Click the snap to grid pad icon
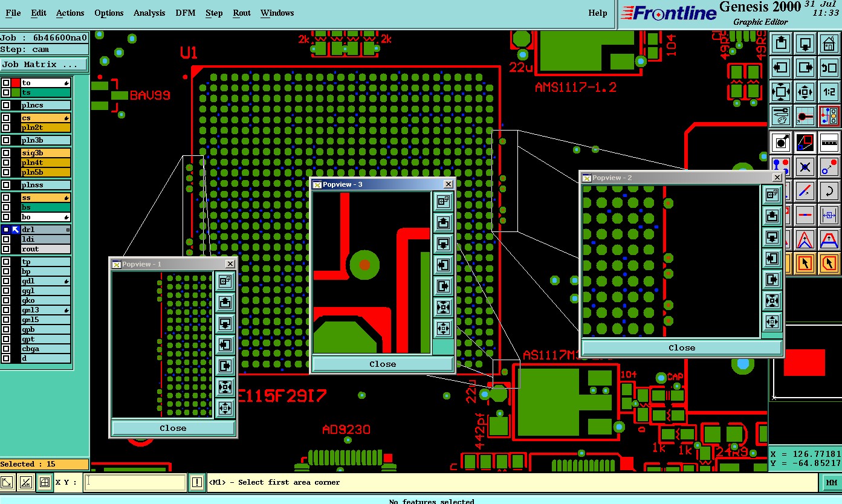The image size is (842, 504). pyautogui.click(x=805, y=116)
